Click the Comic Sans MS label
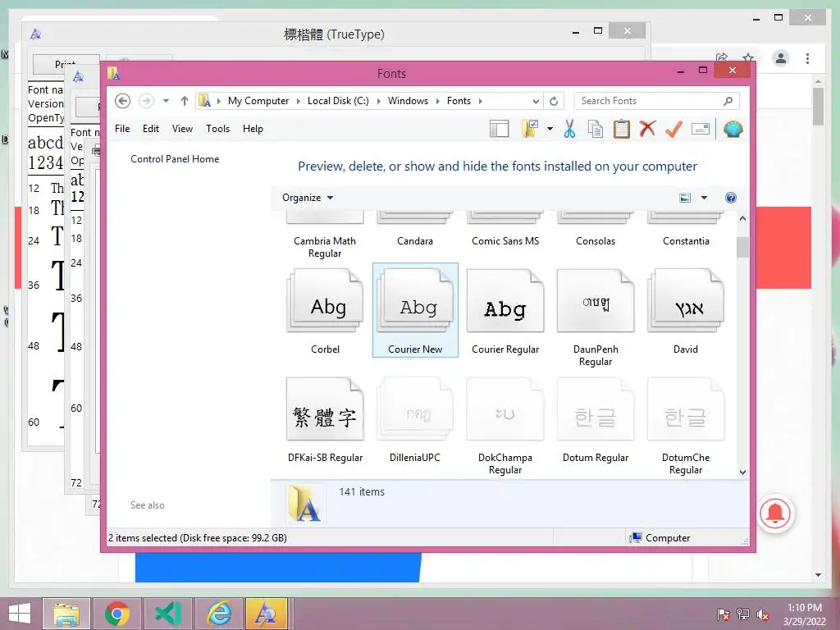This screenshot has height=630, width=840. pyautogui.click(x=505, y=241)
